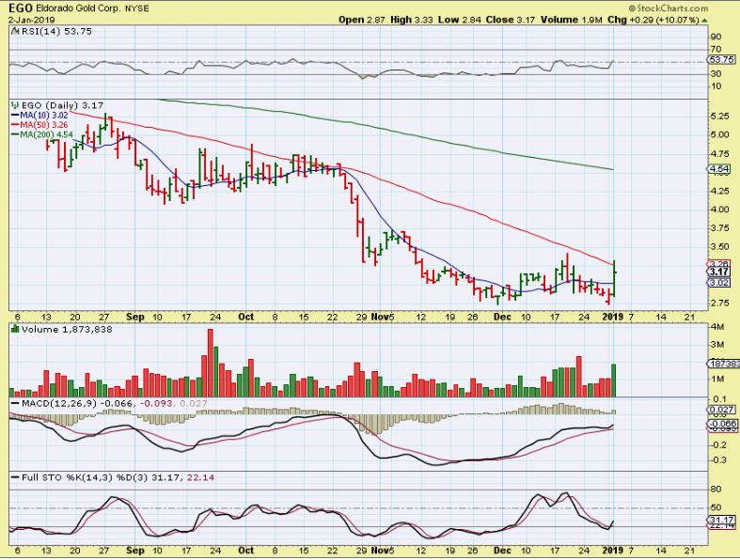
Task: Click the 53.75 RSI value tag
Action: pos(720,59)
